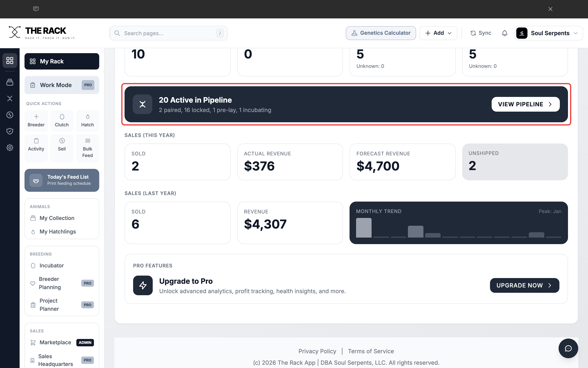Click Upgrade Now button
This screenshot has width=588, height=368.
(x=524, y=285)
